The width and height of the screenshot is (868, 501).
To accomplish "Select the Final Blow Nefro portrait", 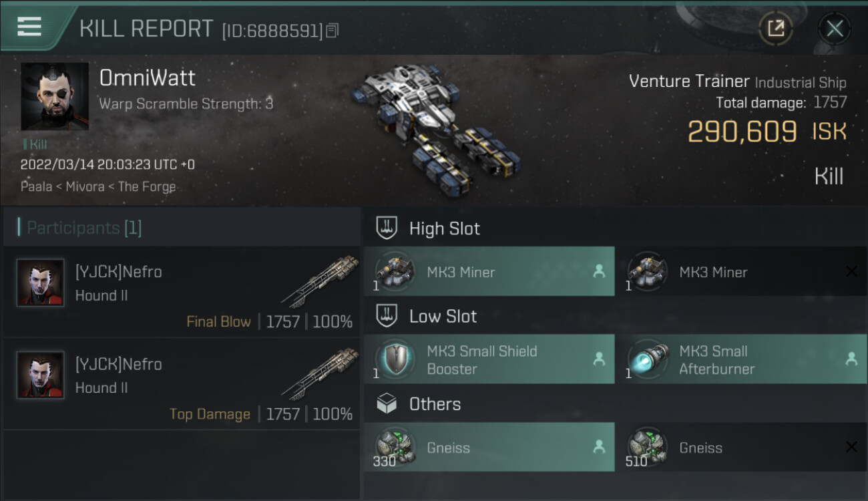I will point(40,283).
